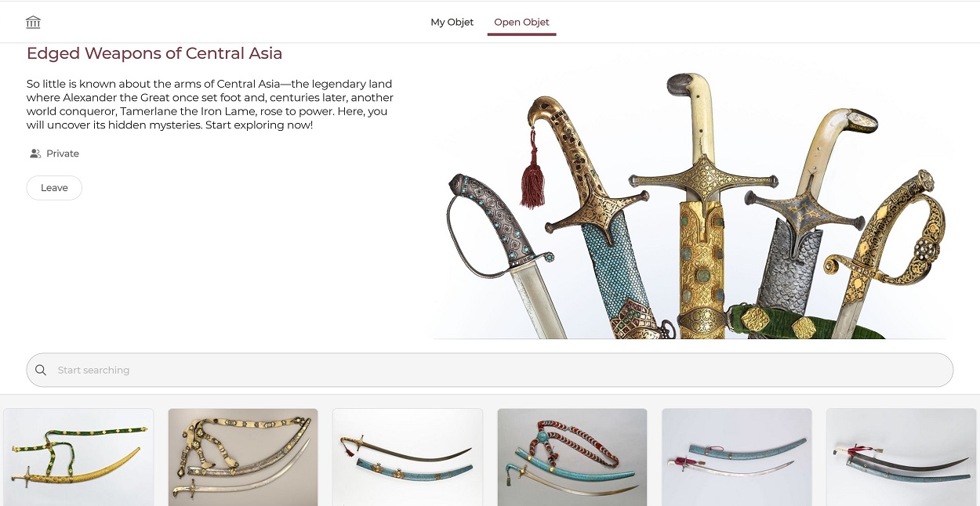Click the Private visibility label
The width and height of the screenshot is (980, 506).
(63, 154)
